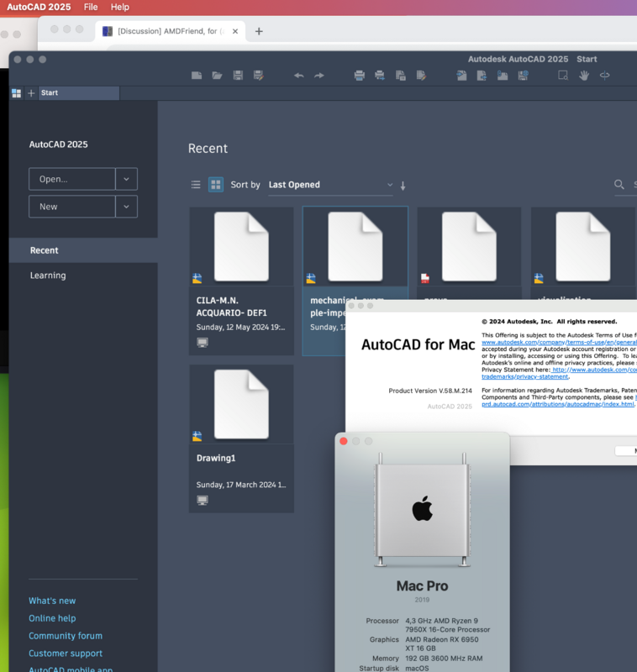Close the AMDFriend browser tab
This screenshot has width=637, height=672.
235,31
